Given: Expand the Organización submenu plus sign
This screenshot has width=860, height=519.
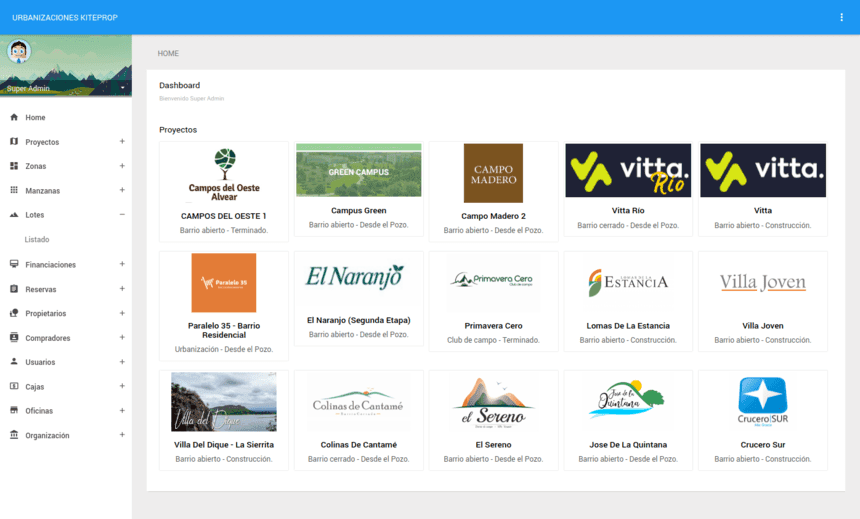Looking at the screenshot, I should pyautogui.click(x=122, y=435).
